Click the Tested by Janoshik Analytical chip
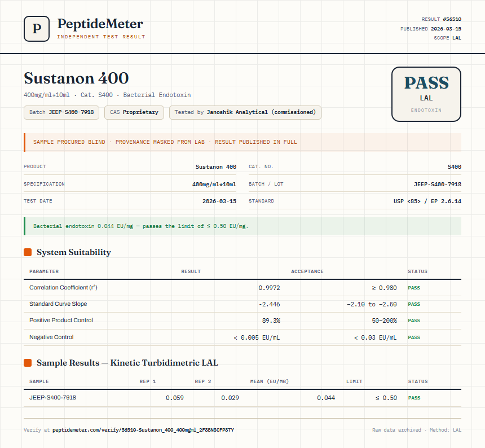Image resolution: width=485 pixels, height=448 pixels. 245,112
